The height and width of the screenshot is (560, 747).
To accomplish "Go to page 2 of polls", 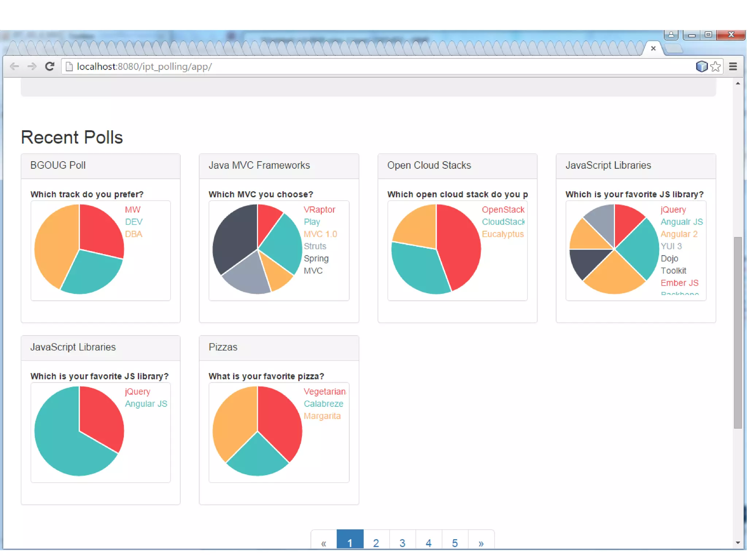I will 376,542.
